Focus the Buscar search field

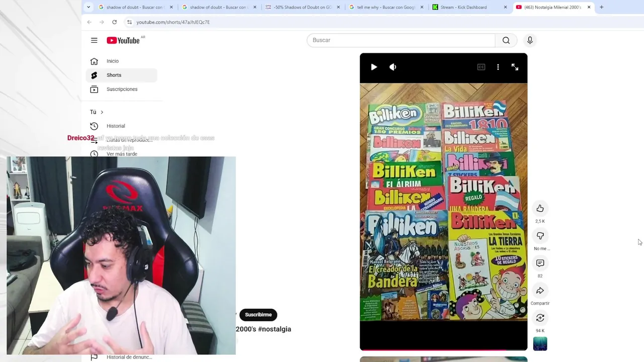pos(401,40)
